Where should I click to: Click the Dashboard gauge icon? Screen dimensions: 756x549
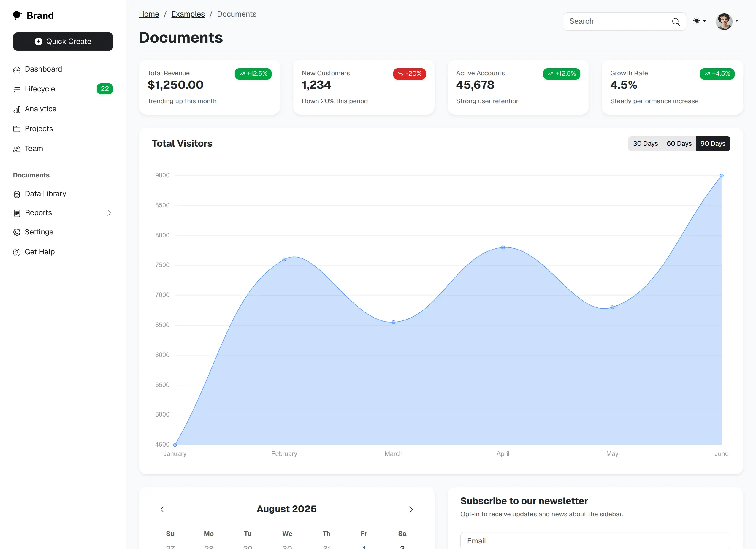tap(17, 69)
